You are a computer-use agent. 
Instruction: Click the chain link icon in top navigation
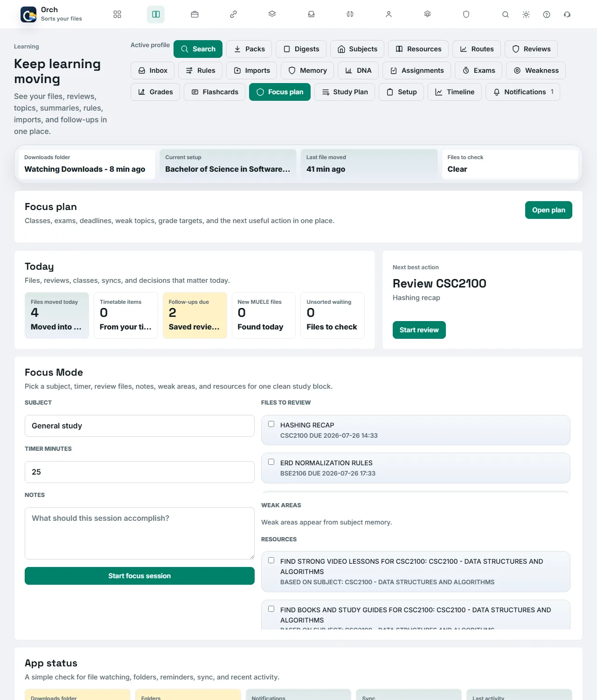click(x=233, y=14)
